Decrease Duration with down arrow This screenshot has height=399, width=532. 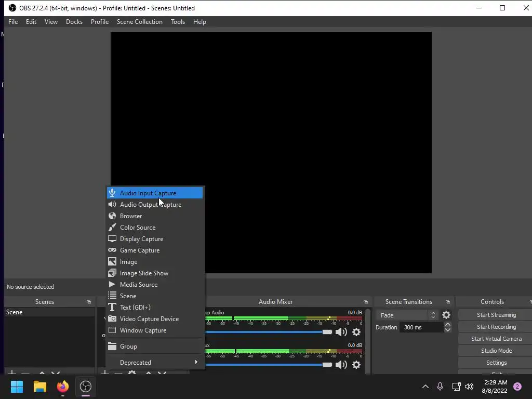pos(447,330)
